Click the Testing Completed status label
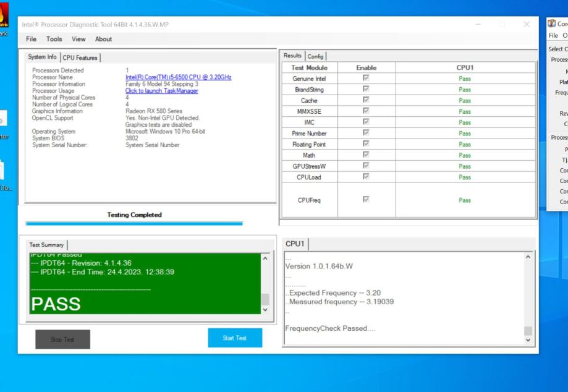Viewport: 568px width, 392px height. (x=134, y=215)
